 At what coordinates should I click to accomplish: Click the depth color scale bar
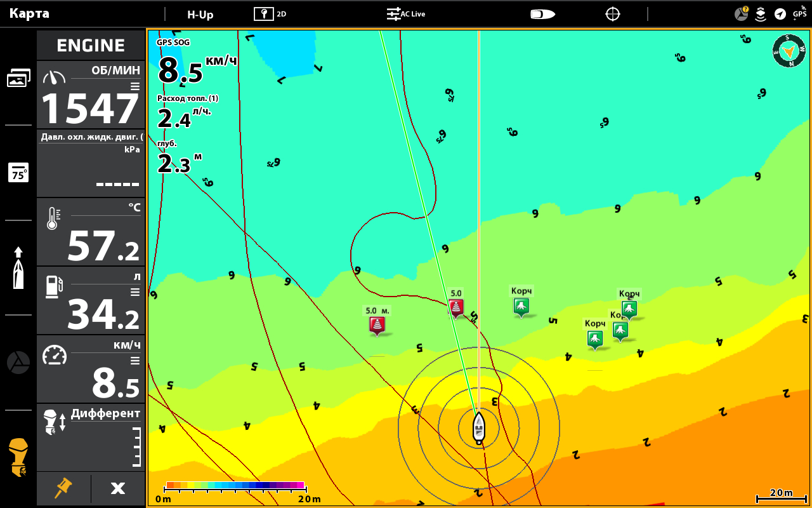[235, 486]
